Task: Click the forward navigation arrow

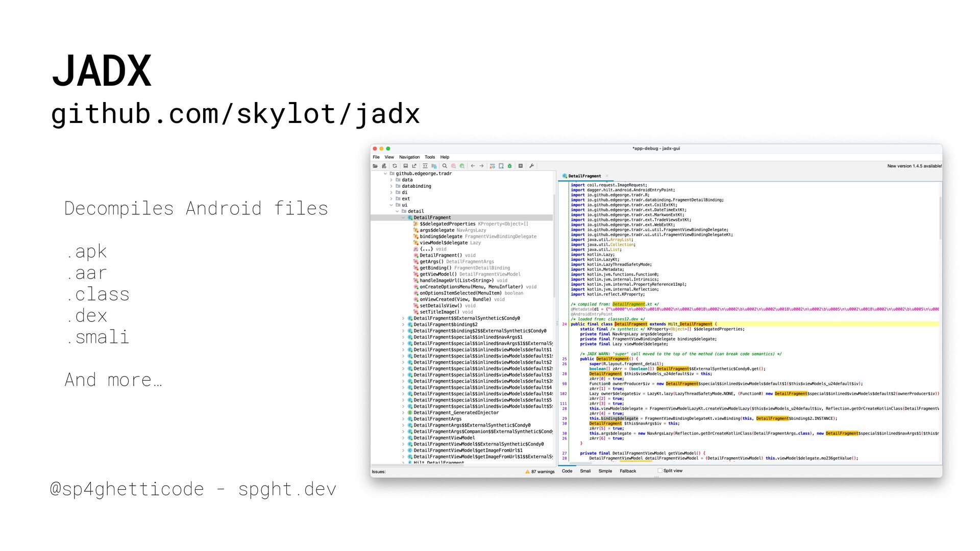Action: [481, 166]
